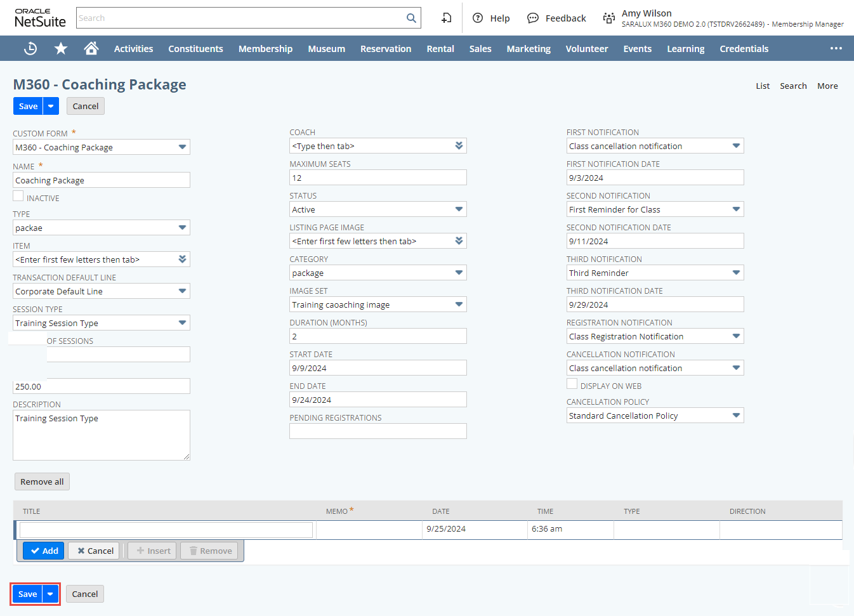Click the Feedback speech bubble icon
The width and height of the screenshot is (854, 616).
pyautogui.click(x=533, y=18)
